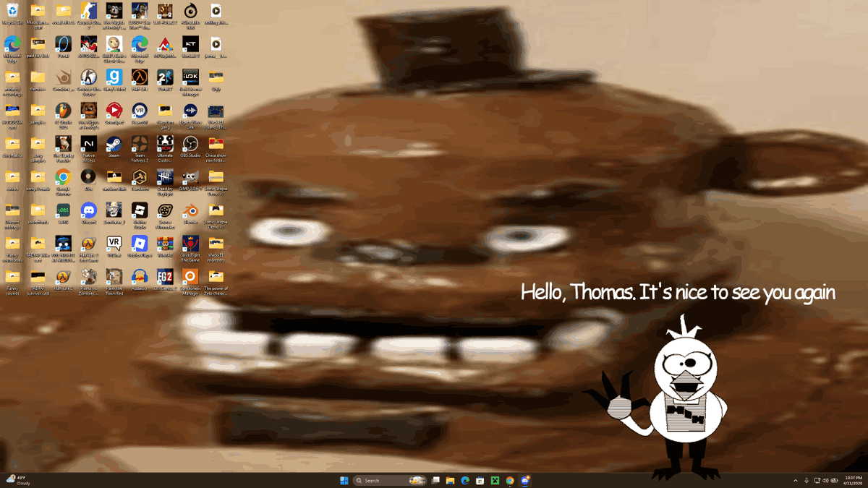This screenshot has width=868, height=488.
Task: Launch GIMP desktop shortcut
Action: 190,180
